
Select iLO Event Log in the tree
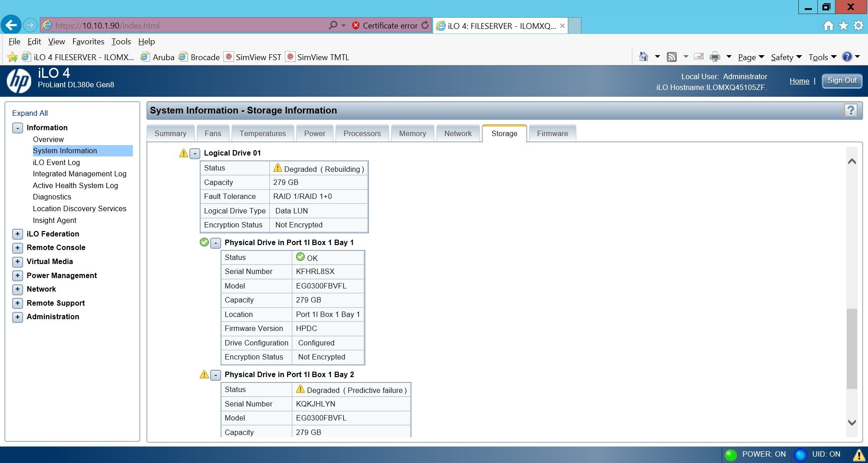[x=56, y=162]
